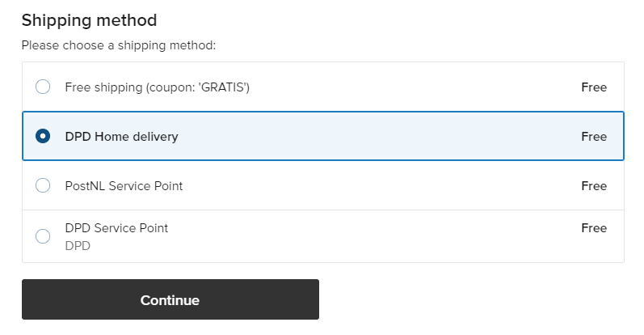Screen dimensions: 644x335
Task: Choose the PostNL Service Point radio button
Action: point(43,185)
